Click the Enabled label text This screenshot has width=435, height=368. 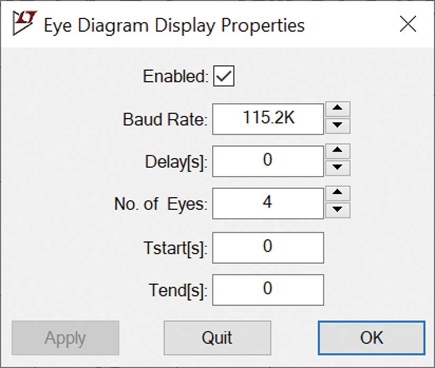coord(176,76)
